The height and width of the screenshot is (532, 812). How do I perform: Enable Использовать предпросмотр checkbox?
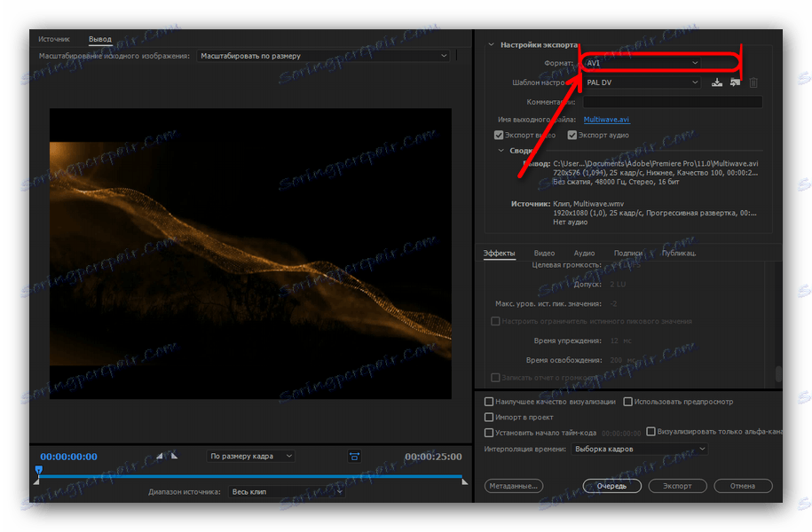pyautogui.click(x=627, y=402)
